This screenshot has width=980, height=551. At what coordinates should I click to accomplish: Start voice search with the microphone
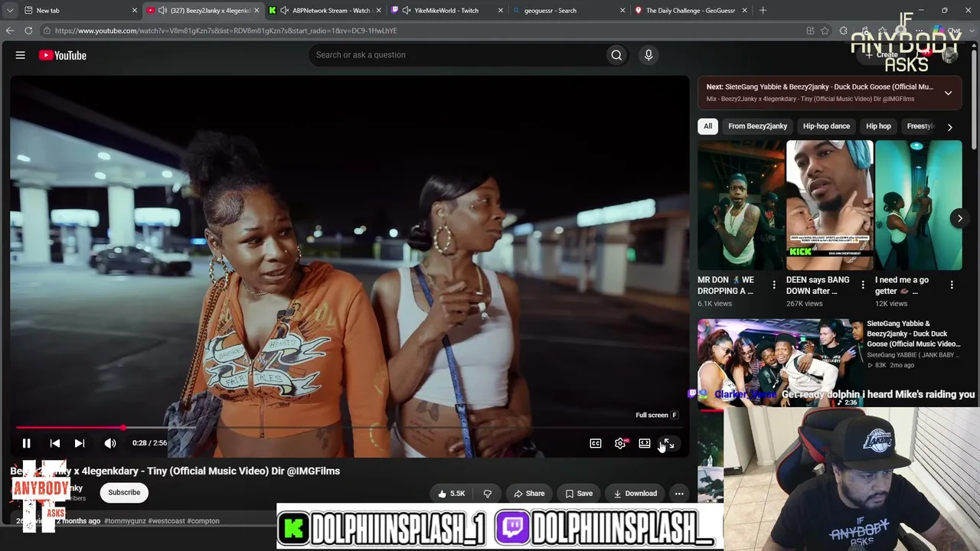coord(648,55)
